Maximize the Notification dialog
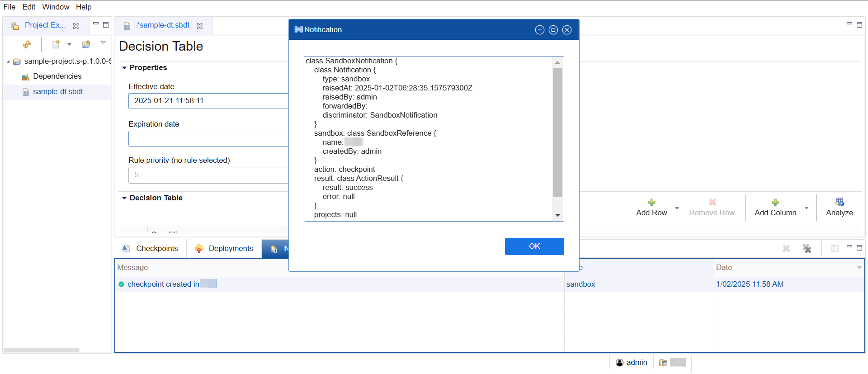Screen dimensions: 868x374 click(553, 30)
